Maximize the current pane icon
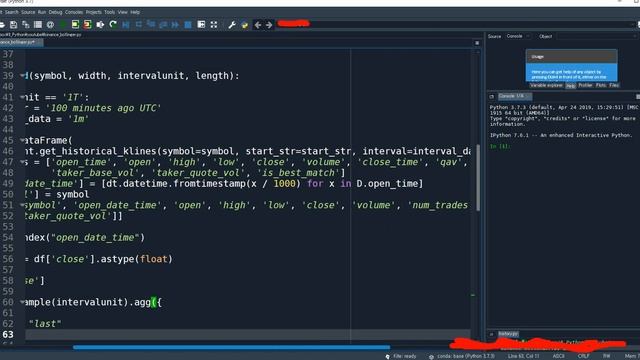 pyautogui.click(x=201, y=25)
